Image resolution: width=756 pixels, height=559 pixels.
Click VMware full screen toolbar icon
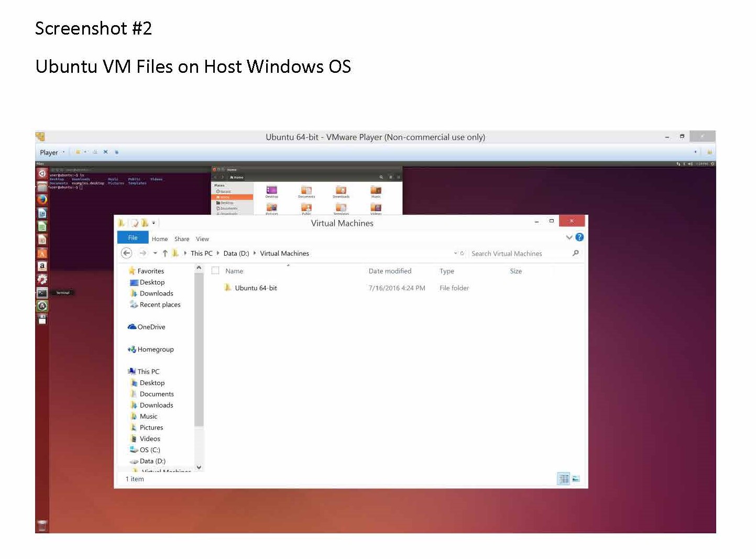click(x=105, y=152)
